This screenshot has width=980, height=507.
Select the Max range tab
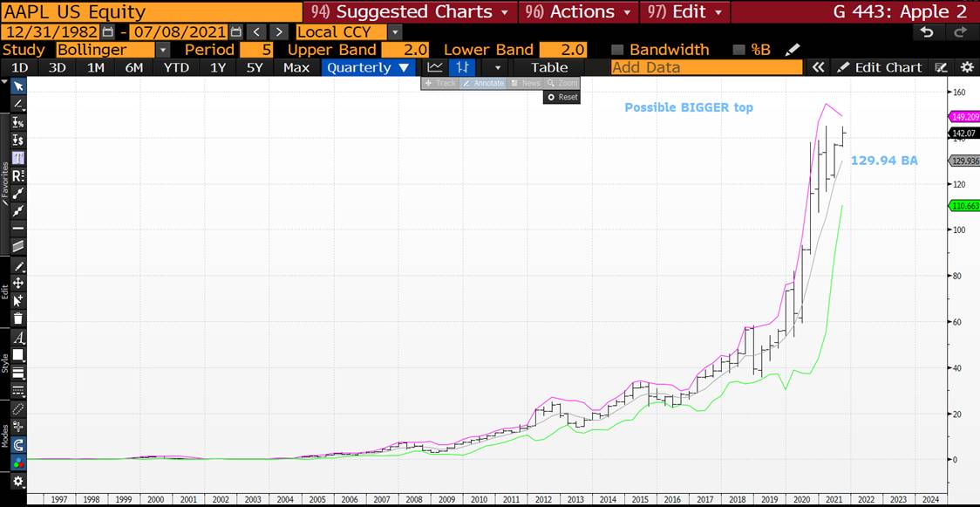(296, 67)
